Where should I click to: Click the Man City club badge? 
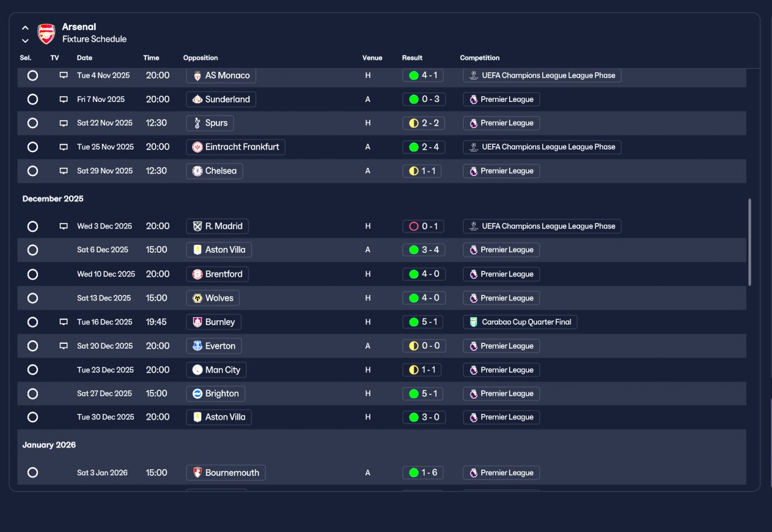pyautogui.click(x=197, y=370)
